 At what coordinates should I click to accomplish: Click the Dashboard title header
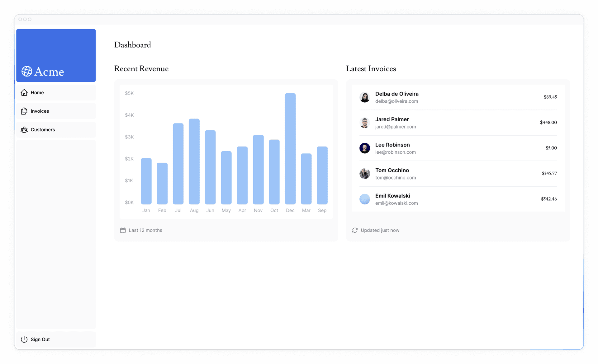[133, 44]
